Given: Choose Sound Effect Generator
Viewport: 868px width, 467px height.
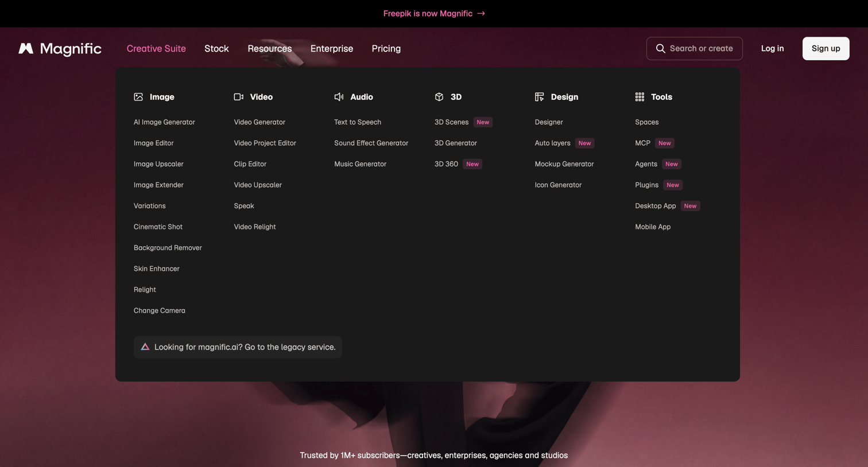Looking at the screenshot, I should click(371, 143).
